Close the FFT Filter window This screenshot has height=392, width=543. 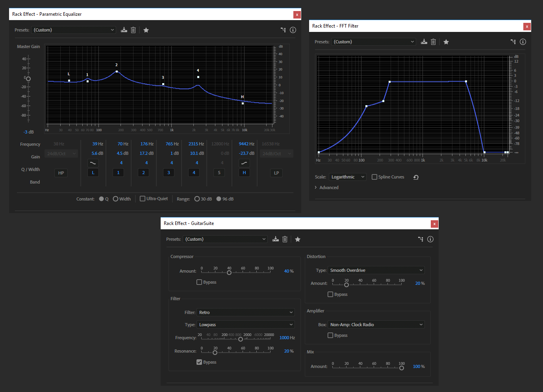(x=527, y=26)
